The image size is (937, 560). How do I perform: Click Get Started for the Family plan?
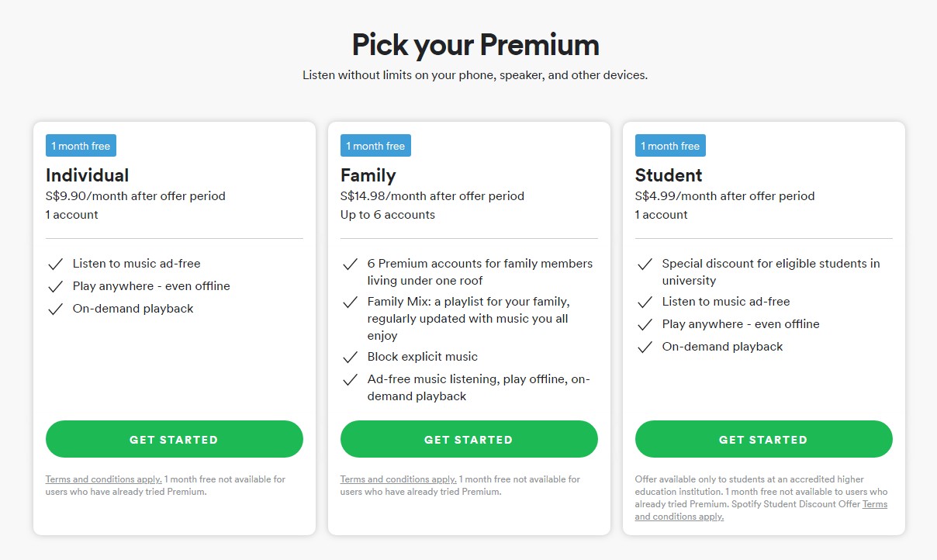tap(469, 439)
